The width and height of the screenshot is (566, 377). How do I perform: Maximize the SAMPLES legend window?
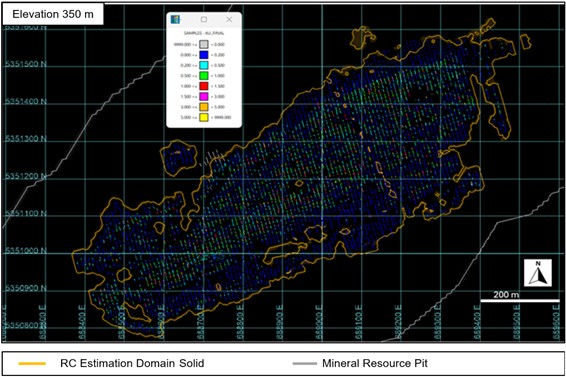[204, 20]
